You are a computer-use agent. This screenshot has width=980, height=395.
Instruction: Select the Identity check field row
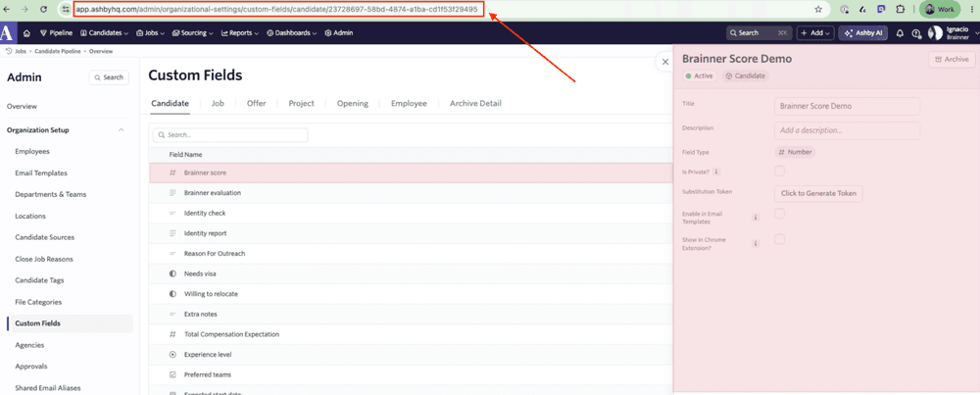412,213
